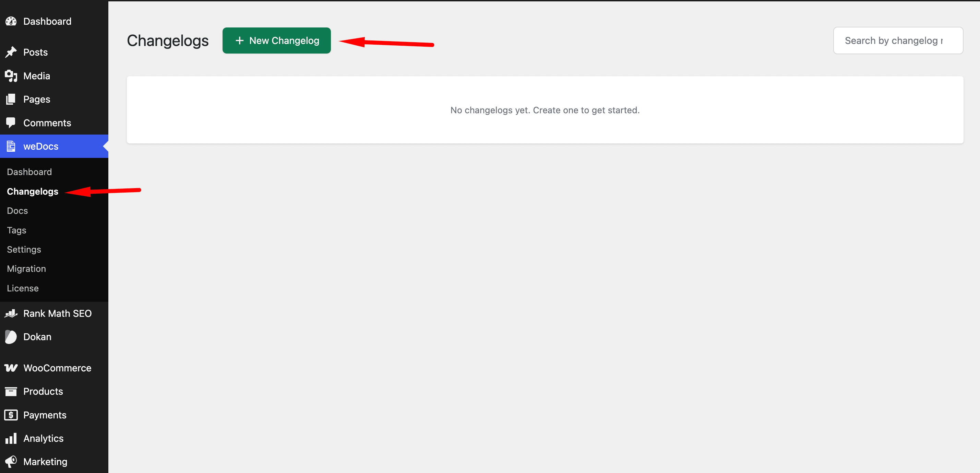Open Settings in weDocs submenu
Screen dimensions: 980x473
click(24, 250)
